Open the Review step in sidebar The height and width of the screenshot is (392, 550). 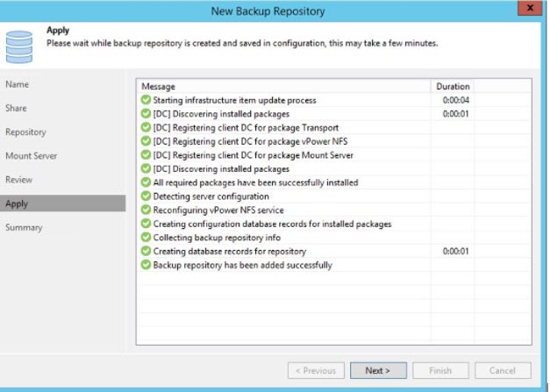[x=19, y=180]
